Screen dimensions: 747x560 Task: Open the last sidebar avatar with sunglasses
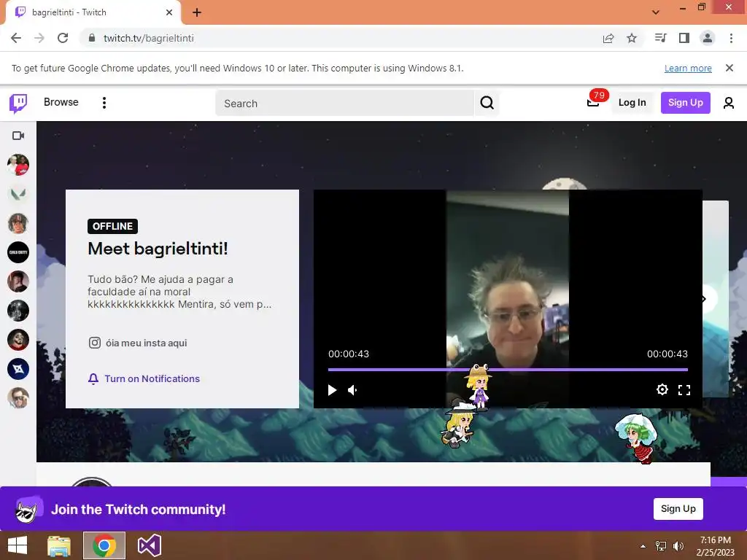[18, 398]
